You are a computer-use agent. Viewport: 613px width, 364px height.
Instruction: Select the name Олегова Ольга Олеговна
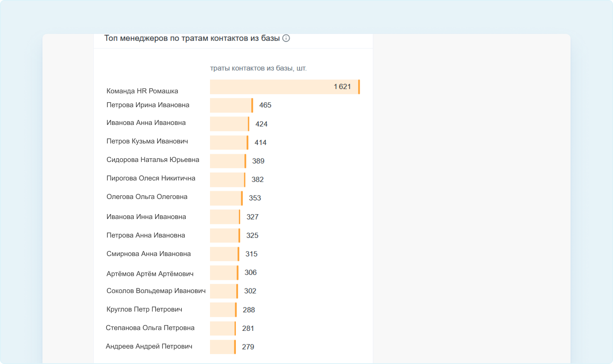tap(147, 197)
